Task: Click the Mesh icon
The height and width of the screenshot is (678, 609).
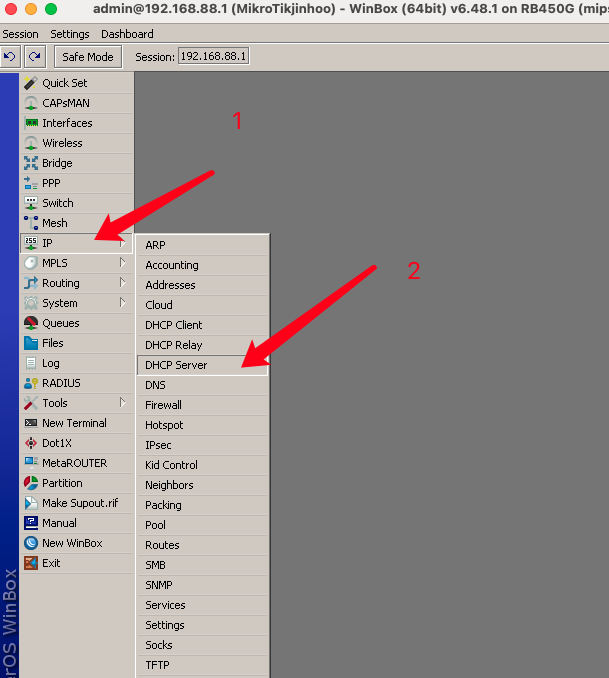Action: pos(31,223)
